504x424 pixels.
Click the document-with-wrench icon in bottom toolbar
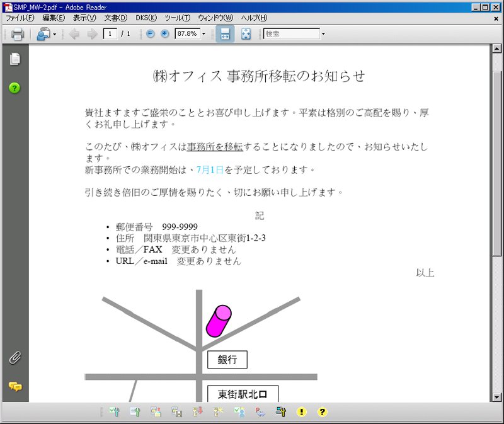pyautogui.click(x=135, y=412)
